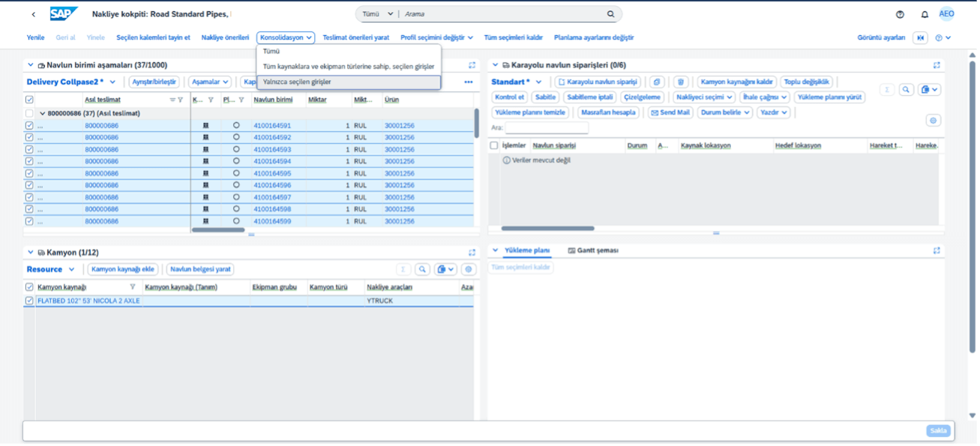Click the overflow three-dots in Navlun birimi toolbar
This screenshot has height=446, width=980.
469,82
